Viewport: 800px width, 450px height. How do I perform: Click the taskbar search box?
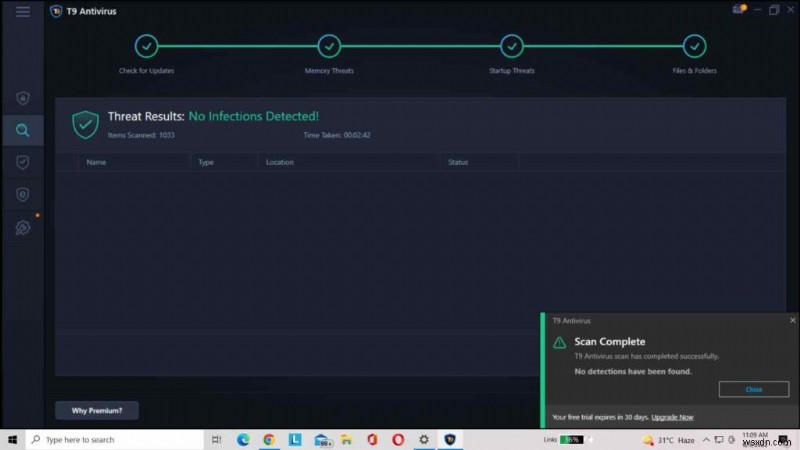point(115,439)
